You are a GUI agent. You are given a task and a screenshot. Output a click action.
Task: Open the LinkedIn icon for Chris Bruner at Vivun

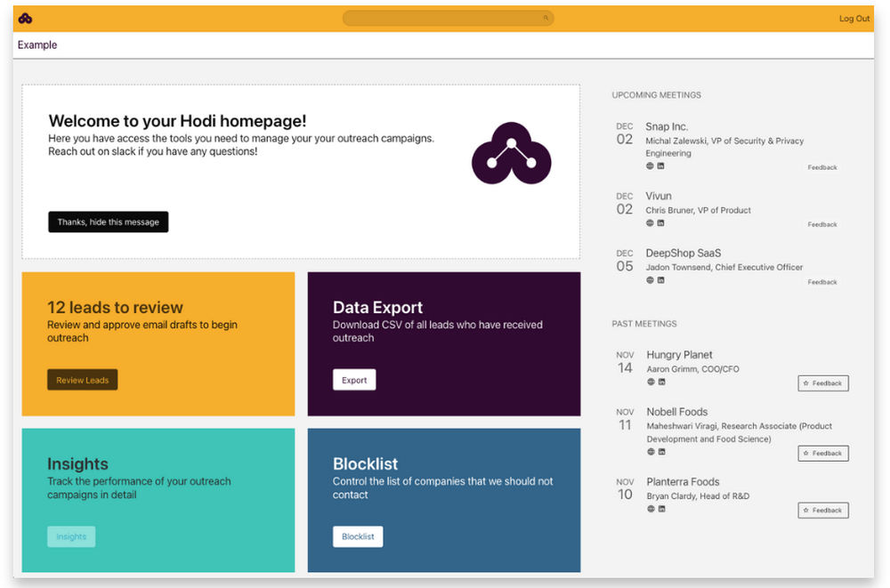click(660, 223)
